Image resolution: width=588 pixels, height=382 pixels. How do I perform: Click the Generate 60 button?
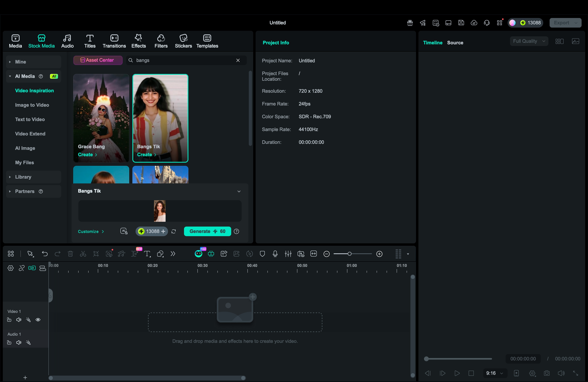[207, 231]
